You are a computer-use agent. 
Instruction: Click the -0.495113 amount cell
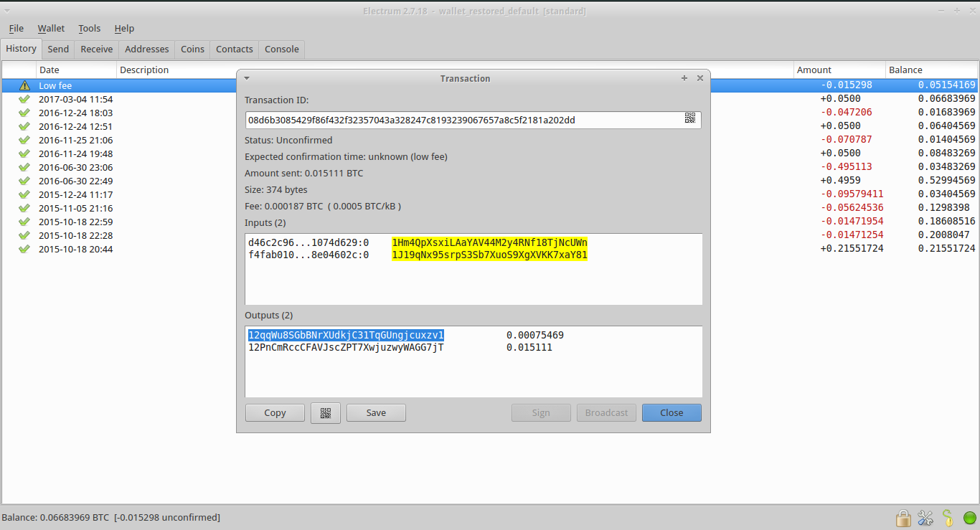[846, 167]
